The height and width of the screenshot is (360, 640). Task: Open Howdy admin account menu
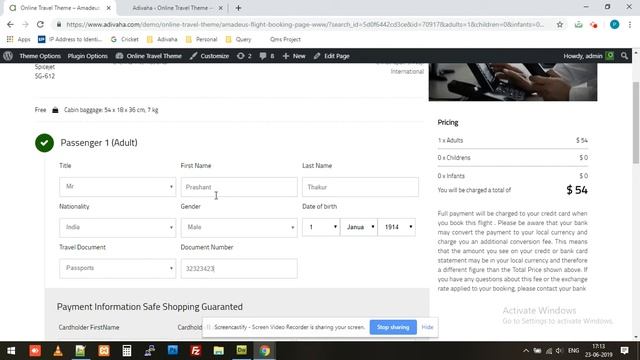(588, 56)
